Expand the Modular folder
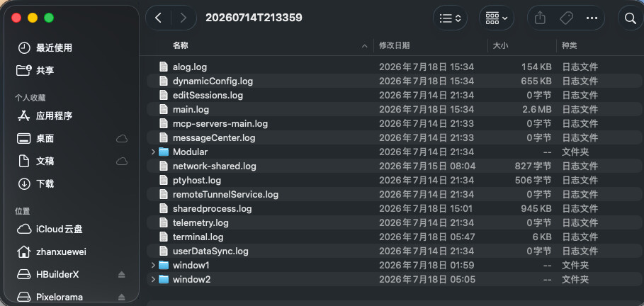The image size is (644, 306). coord(153,152)
